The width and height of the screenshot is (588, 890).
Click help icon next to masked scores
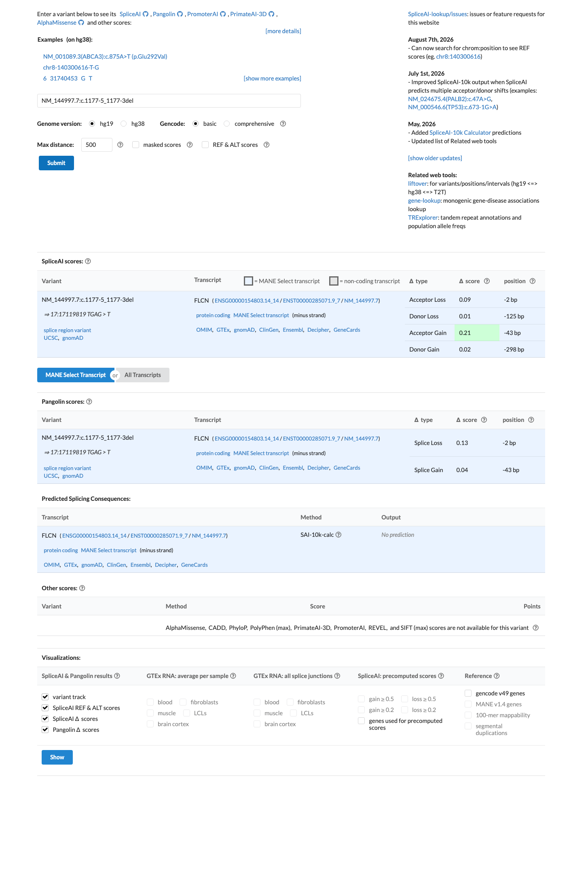pos(190,145)
